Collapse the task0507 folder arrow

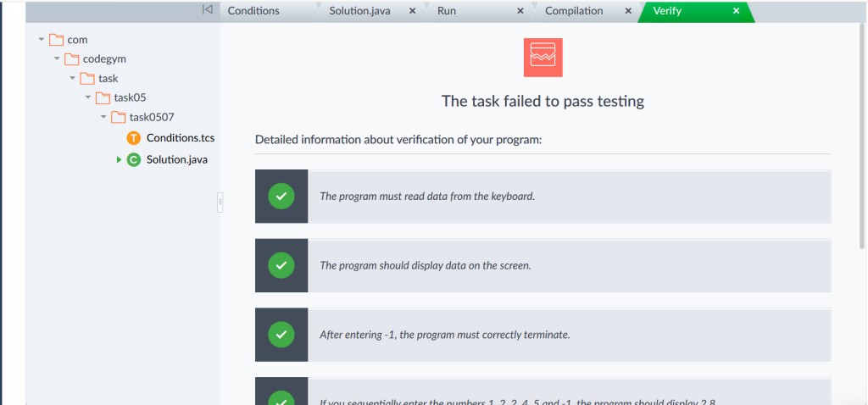click(x=103, y=117)
